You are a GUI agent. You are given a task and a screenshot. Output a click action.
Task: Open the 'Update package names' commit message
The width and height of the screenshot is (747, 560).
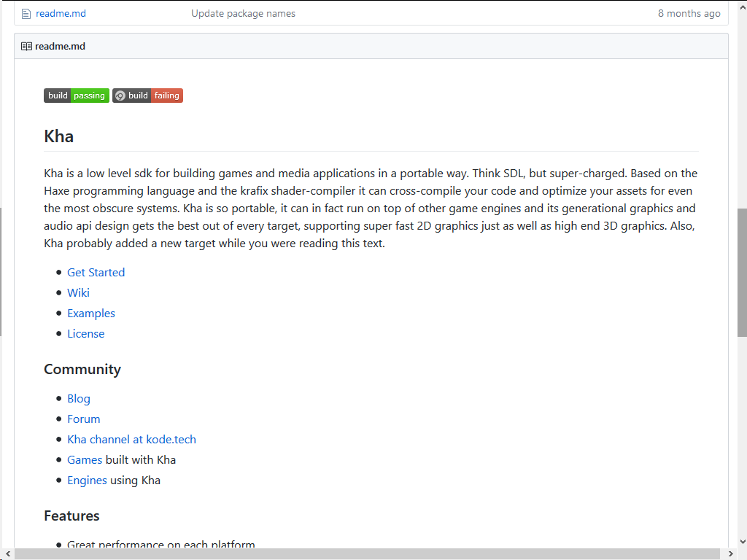(x=243, y=13)
